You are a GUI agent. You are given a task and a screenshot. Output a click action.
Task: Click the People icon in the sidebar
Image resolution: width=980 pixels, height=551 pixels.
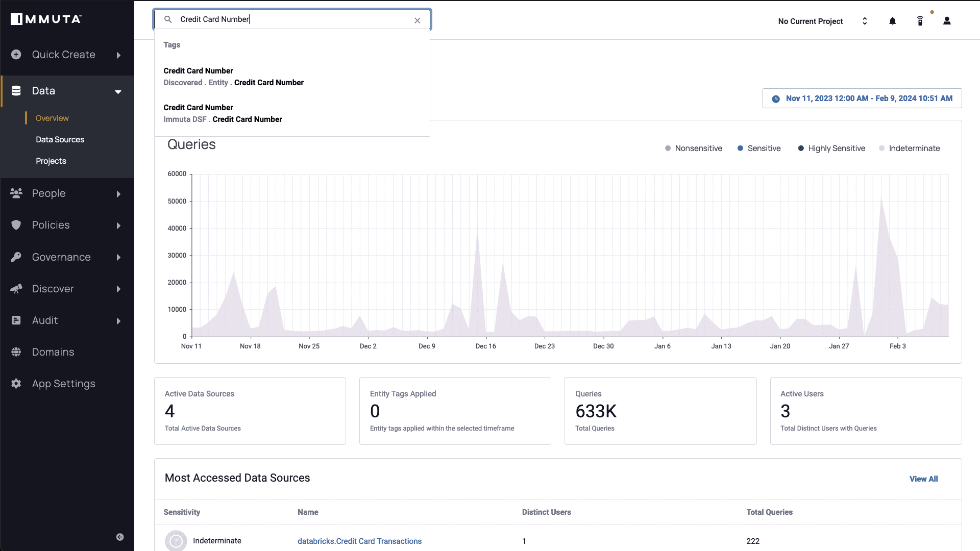pos(16,193)
